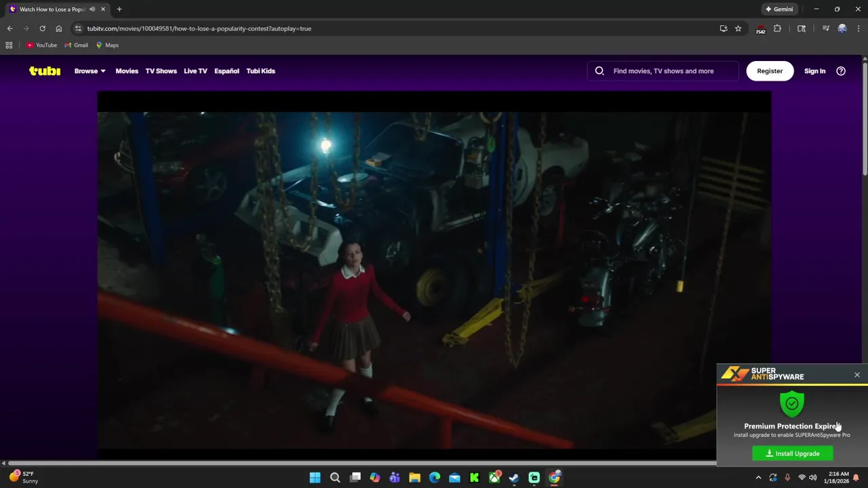Close the SUPERAntiSpyware popup
Viewport: 868px width, 488px height.
tap(857, 375)
